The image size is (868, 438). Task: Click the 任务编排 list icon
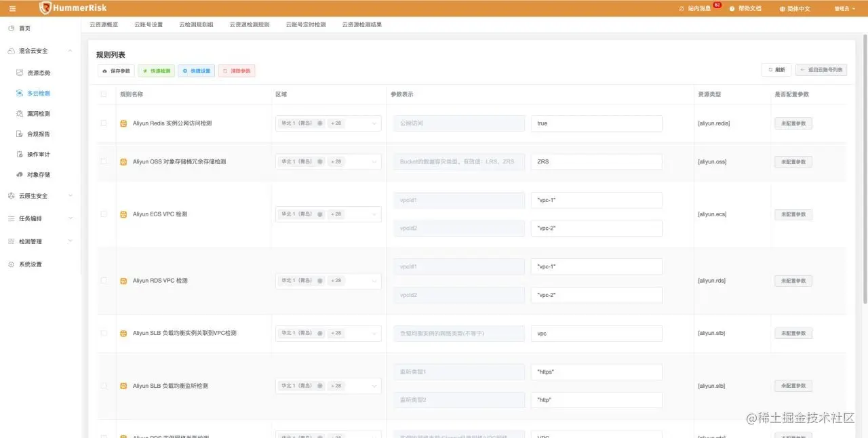pyautogui.click(x=12, y=218)
